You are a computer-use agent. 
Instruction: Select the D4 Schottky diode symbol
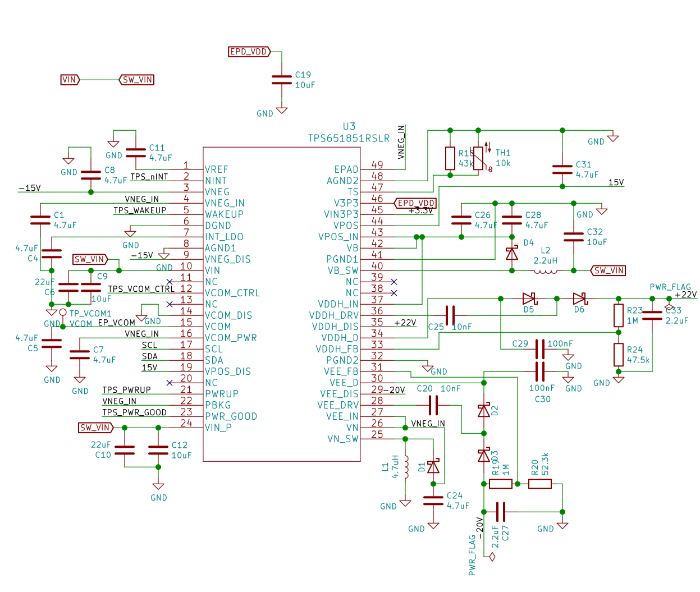pyautogui.click(x=512, y=254)
